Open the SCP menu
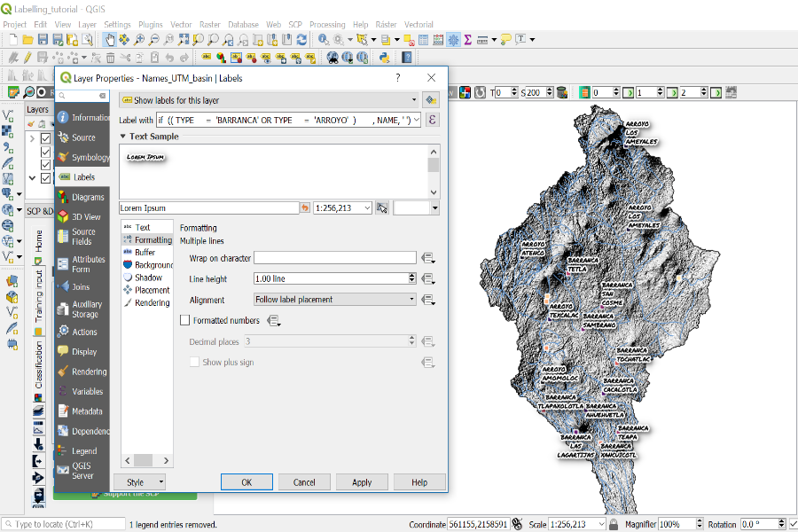 (294, 25)
